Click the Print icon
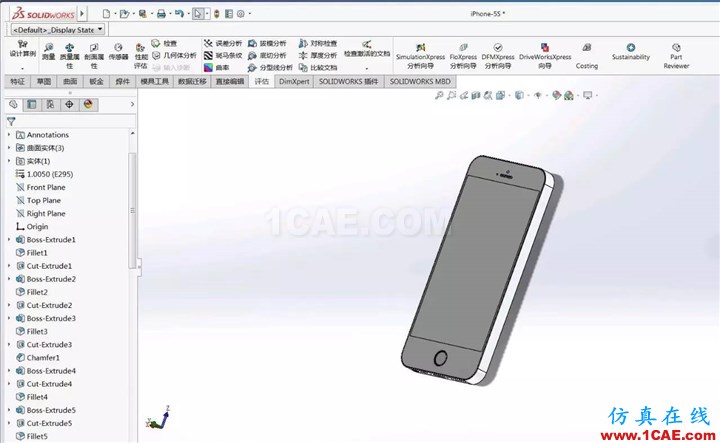 161,14
